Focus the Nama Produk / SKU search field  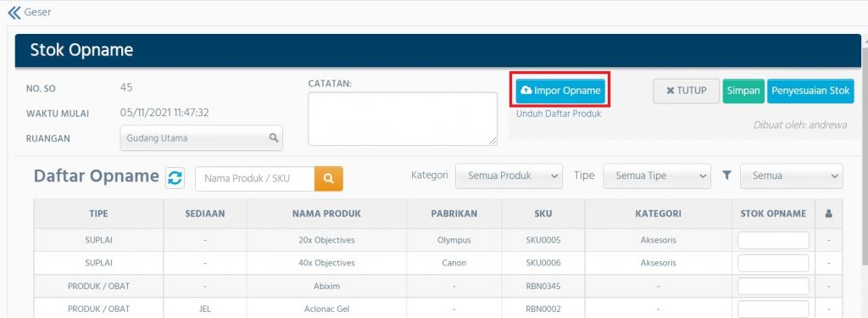(x=254, y=178)
